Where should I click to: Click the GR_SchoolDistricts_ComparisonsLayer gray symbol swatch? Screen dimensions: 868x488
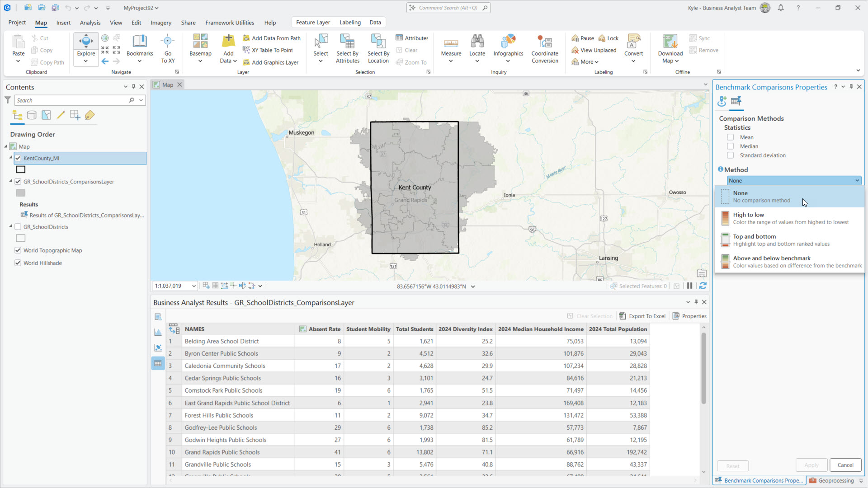click(21, 193)
